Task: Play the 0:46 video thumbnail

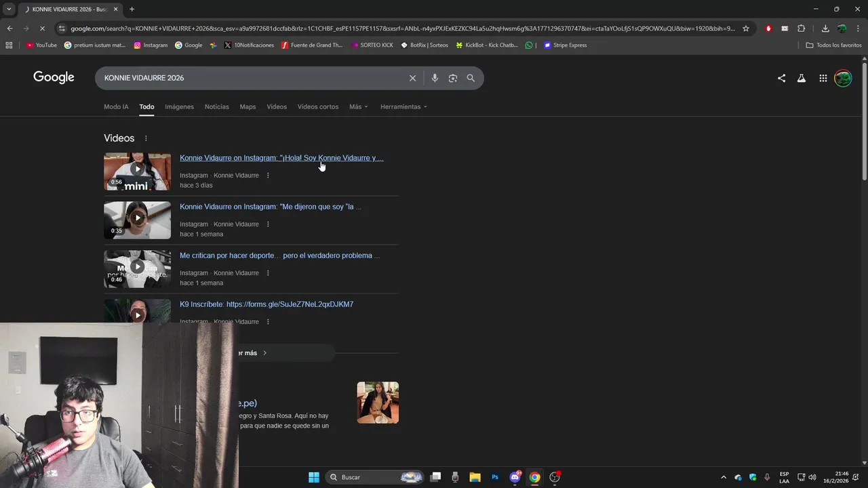Action: 137,269
